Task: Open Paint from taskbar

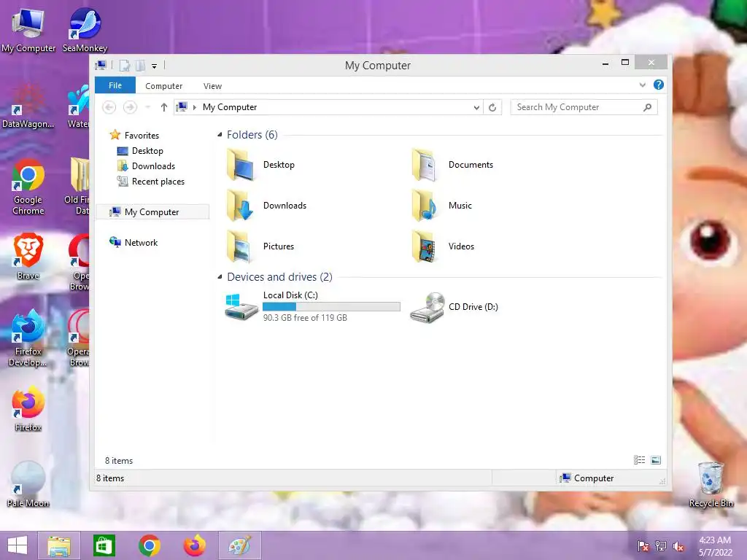Action: [239, 545]
